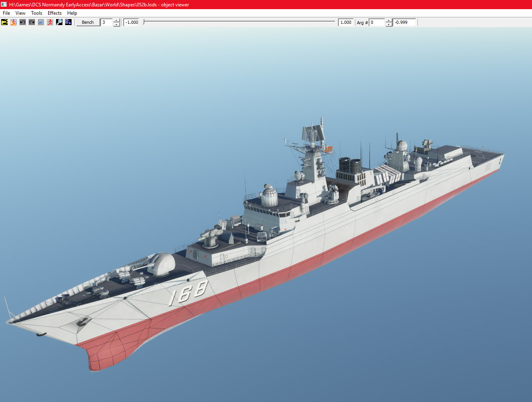Increase the Bench count with up arrow

[x=116, y=20]
